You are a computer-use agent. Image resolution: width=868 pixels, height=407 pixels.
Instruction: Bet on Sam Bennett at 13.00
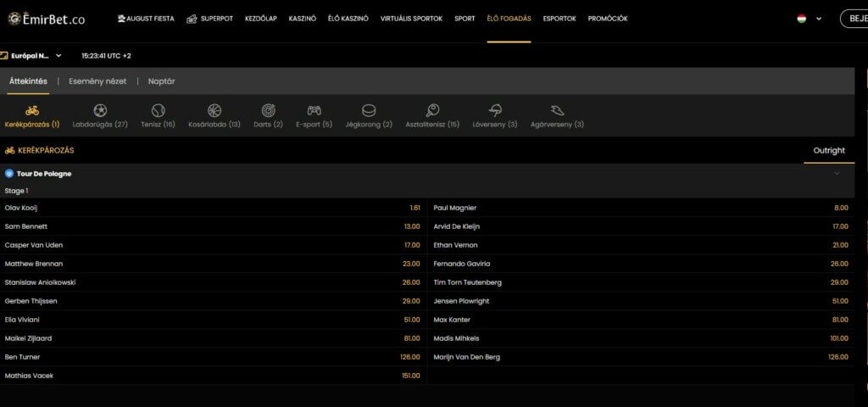pos(213,226)
